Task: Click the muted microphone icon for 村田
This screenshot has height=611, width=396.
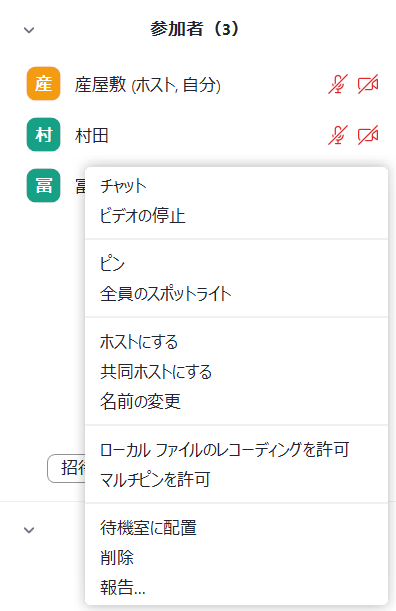Action: [338, 135]
